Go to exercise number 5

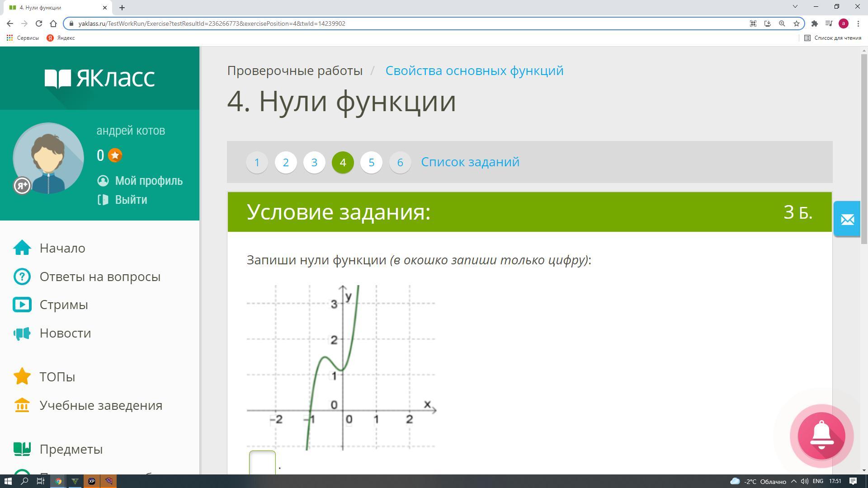(371, 162)
